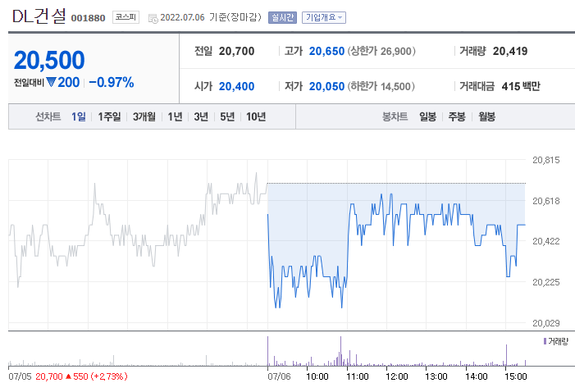The width and height of the screenshot is (575, 392).
Task: Click the red up-triangle by 550
Action: click(68, 376)
